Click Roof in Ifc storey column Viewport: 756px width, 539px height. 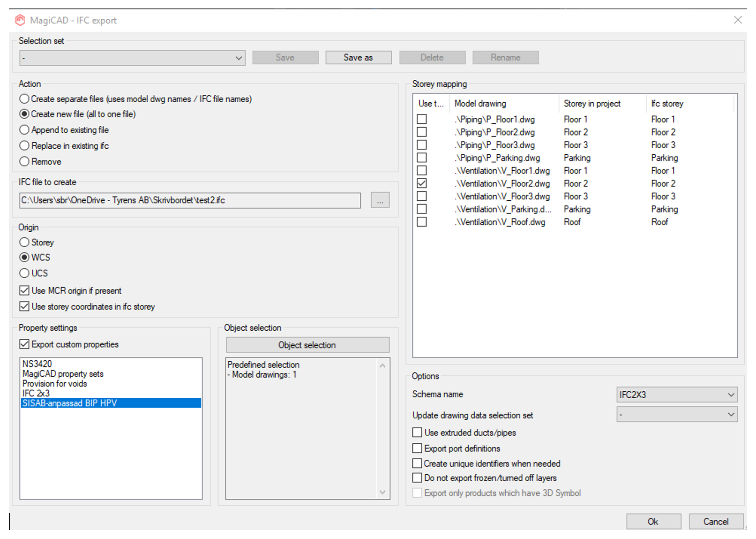pos(659,222)
